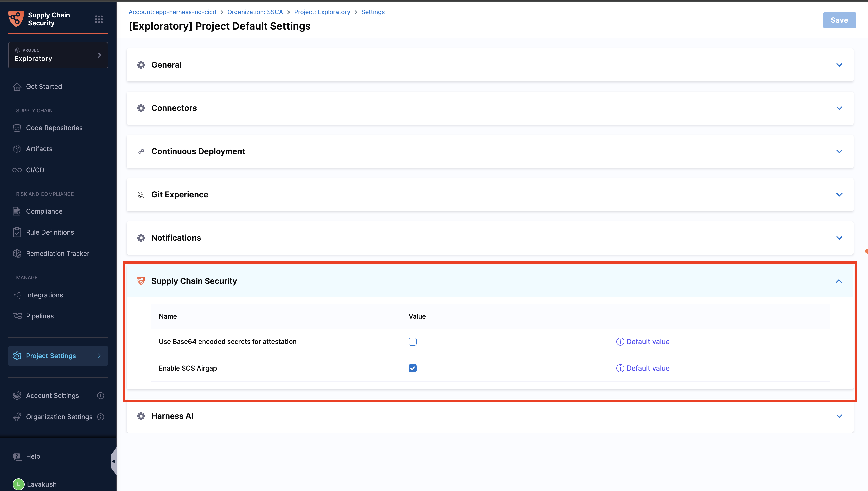Uncheck the Enable SCS Airgap checkbox

pos(412,368)
